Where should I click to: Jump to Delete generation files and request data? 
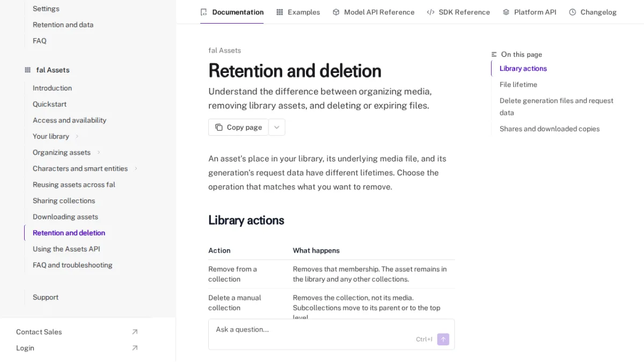pyautogui.click(x=557, y=106)
